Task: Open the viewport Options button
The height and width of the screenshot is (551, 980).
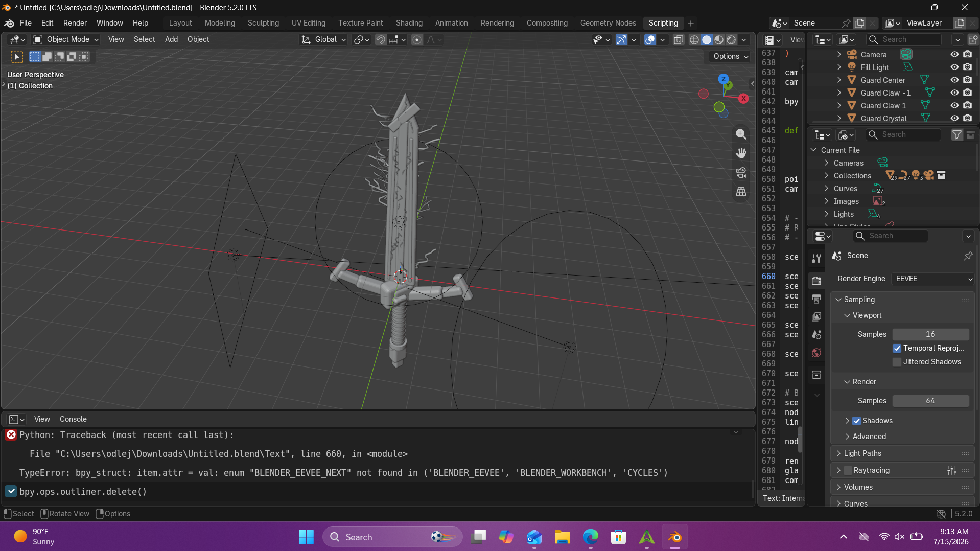Action: pyautogui.click(x=731, y=56)
